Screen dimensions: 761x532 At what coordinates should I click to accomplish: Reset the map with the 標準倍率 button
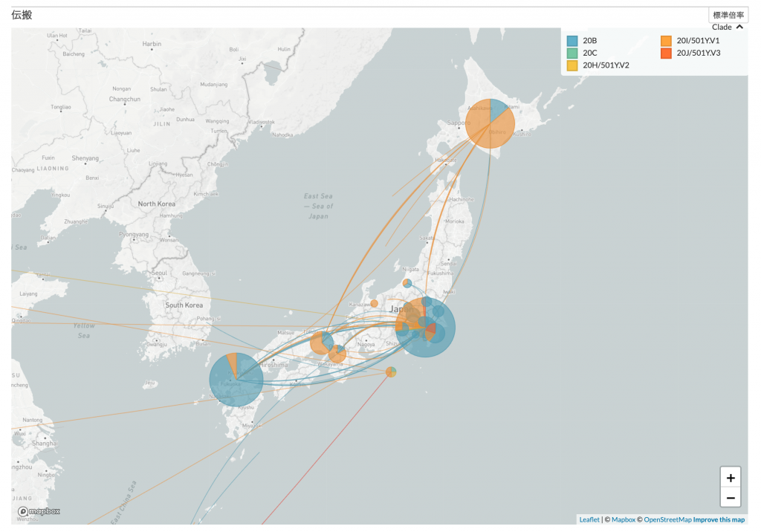(728, 15)
